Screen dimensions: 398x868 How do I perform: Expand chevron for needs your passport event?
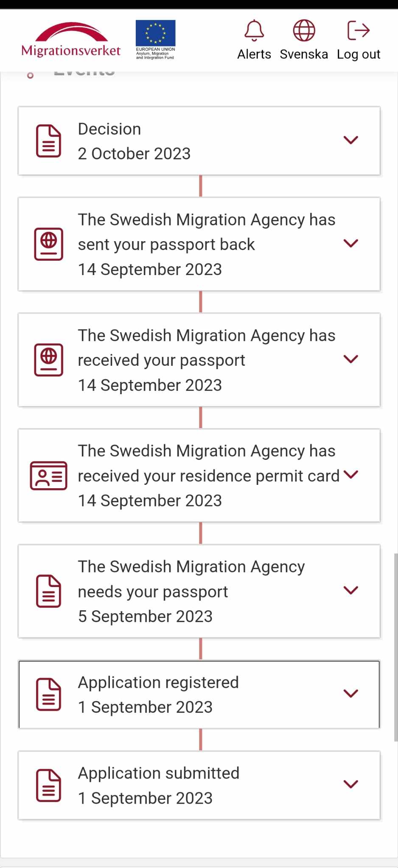point(351,590)
